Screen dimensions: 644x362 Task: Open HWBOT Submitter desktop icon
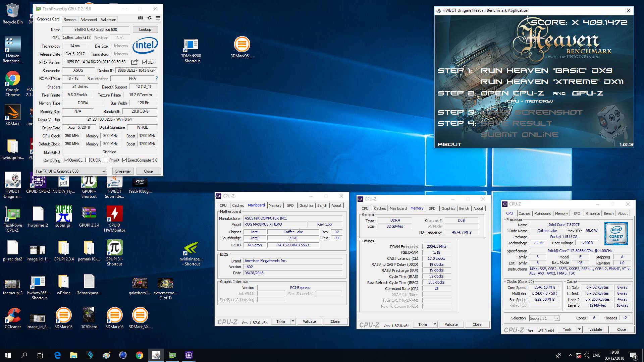114,186
